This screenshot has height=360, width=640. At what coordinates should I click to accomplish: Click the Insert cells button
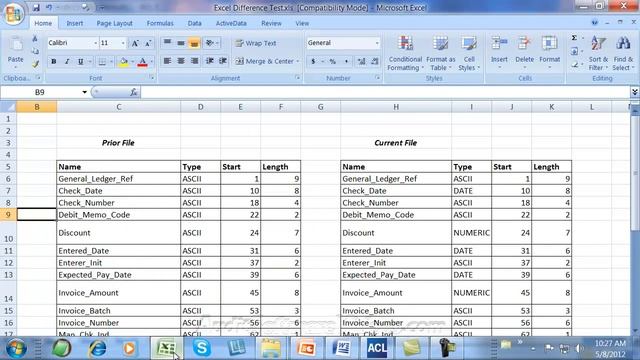click(x=499, y=51)
